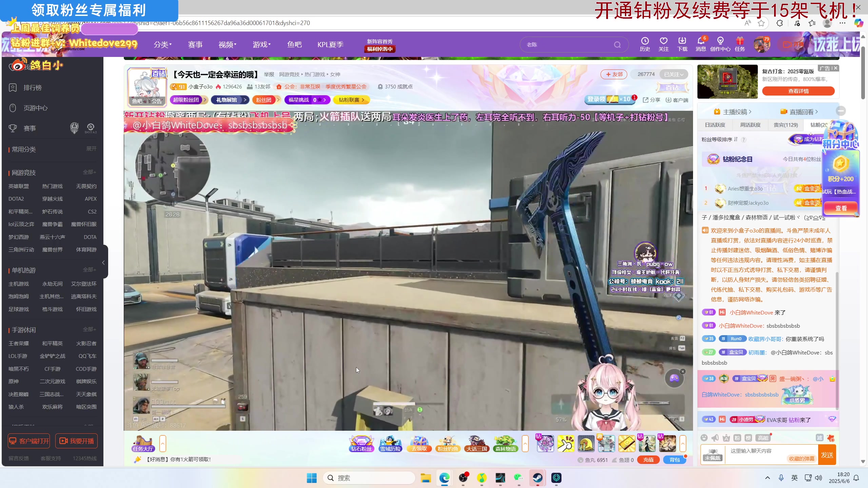The height and width of the screenshot is (488, 868).
Task: Open 创作中心 lightbulb icon
Action: click(x=720, y=44)
